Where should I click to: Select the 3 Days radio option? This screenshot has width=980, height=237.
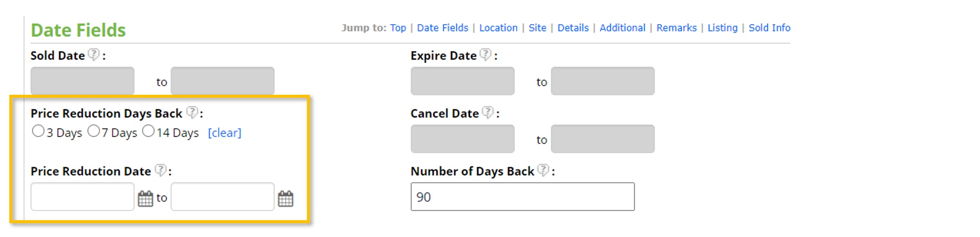(x=38, y=131)
